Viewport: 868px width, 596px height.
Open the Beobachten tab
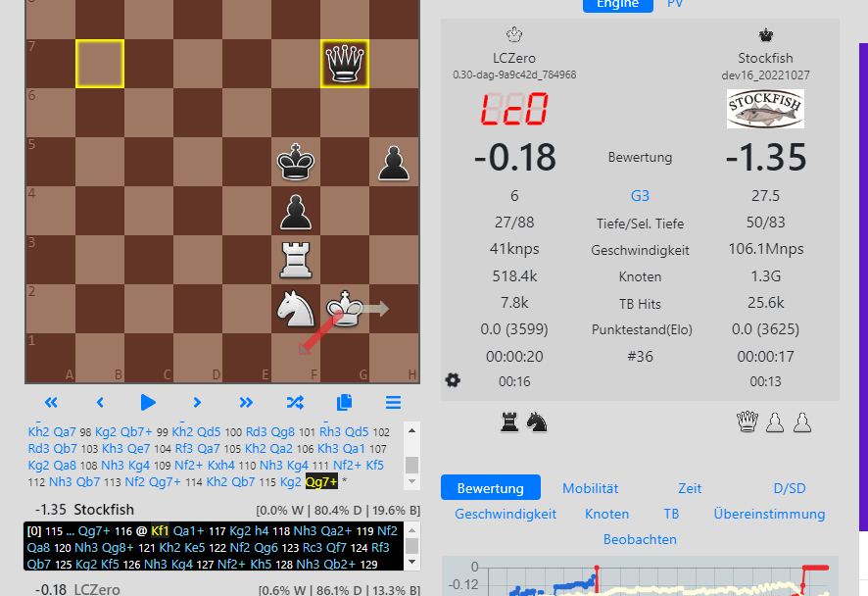(640, 539)
